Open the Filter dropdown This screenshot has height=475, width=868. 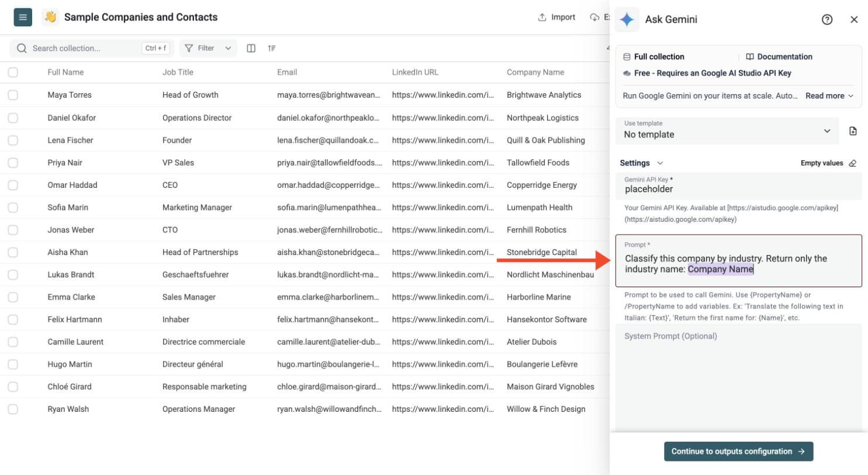coord(208,49)
